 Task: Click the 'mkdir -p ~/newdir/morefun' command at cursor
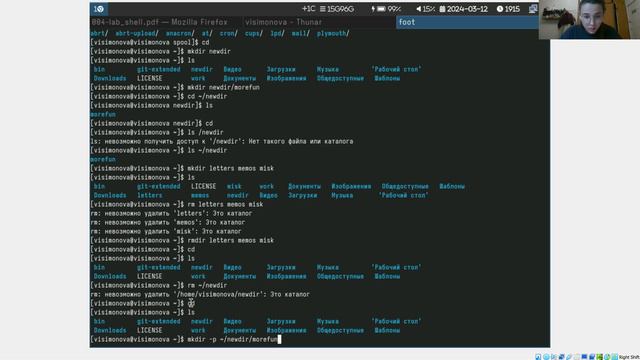[233, 339]
